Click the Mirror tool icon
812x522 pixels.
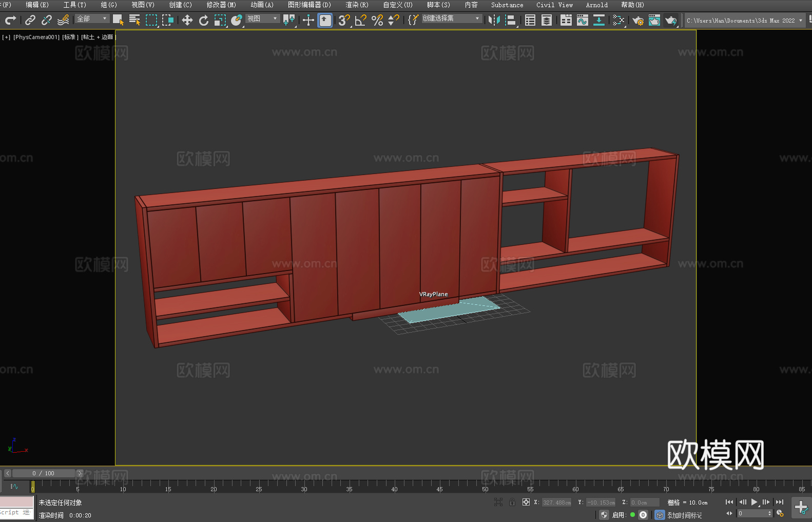coord(494,20)
